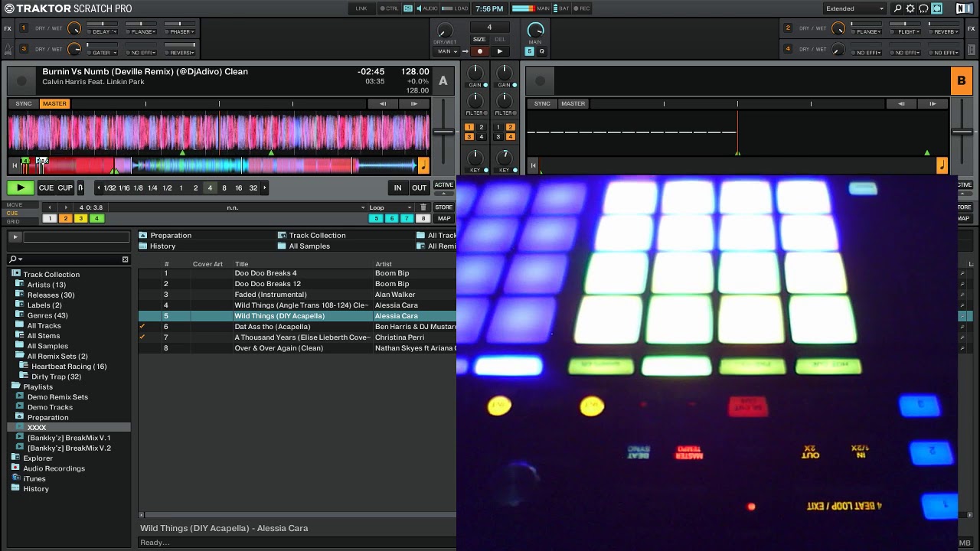Toggle fullscreen browser icon in header

coord(936,8)
